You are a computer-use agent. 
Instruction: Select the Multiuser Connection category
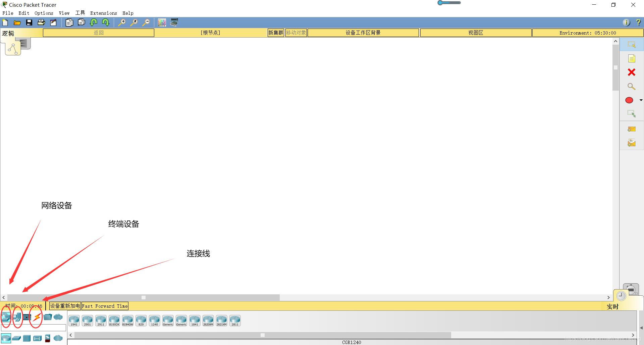point(58,317)
